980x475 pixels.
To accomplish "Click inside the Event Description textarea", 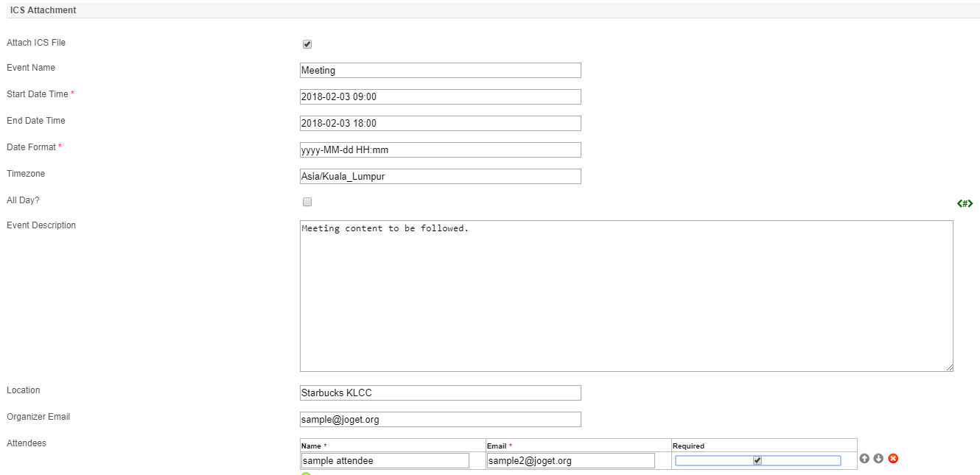I will tap(626, 296).
